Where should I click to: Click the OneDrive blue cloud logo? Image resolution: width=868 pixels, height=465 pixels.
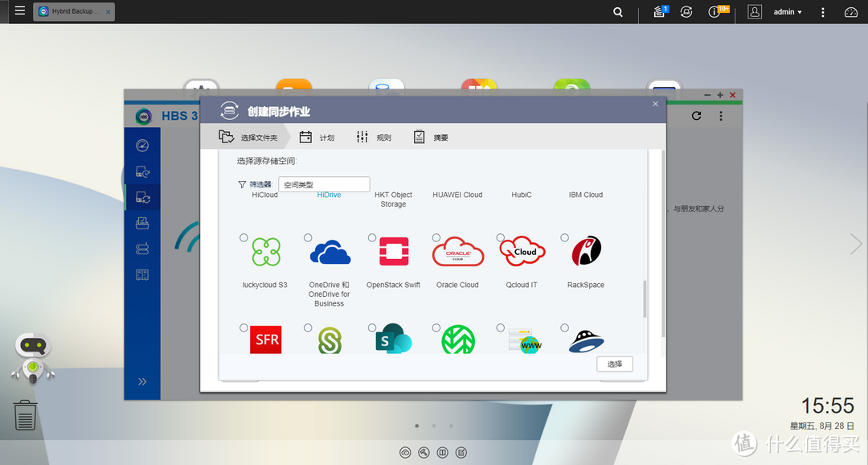[x=330, y=252]
